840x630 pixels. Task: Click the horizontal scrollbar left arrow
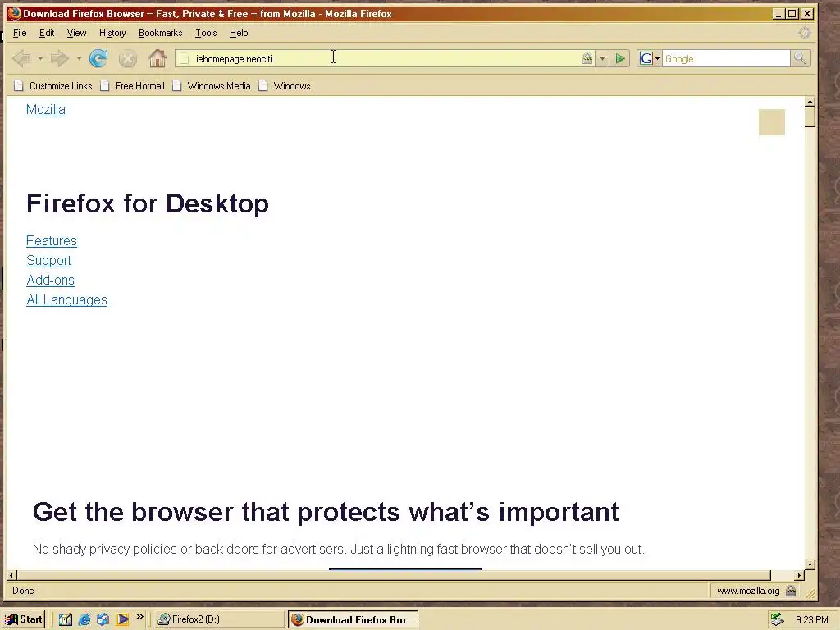11,575
